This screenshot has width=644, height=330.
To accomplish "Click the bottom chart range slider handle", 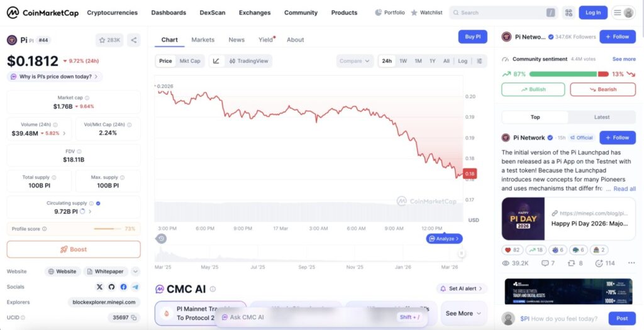I will pyautogui.click(x=461, y=253).
